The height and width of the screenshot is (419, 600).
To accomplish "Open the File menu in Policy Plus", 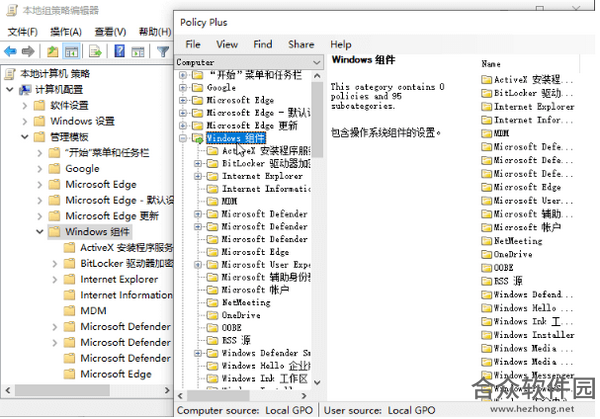I will 193,44.
